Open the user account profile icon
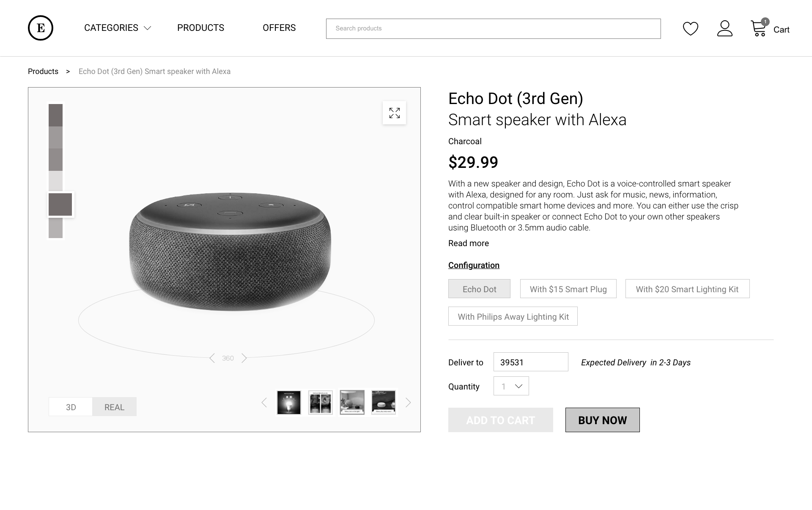This screenshot has width=812, height=510. pos(724,29)
